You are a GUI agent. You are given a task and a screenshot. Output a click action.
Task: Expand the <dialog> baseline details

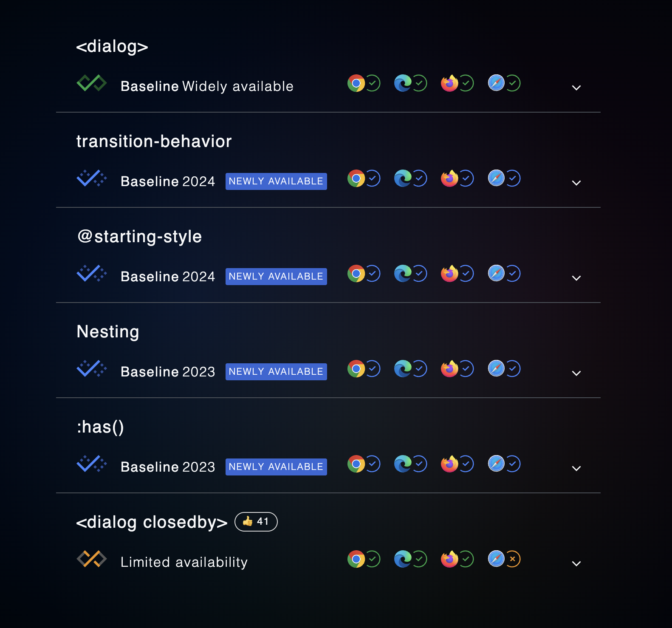click(x=576, y=88)
